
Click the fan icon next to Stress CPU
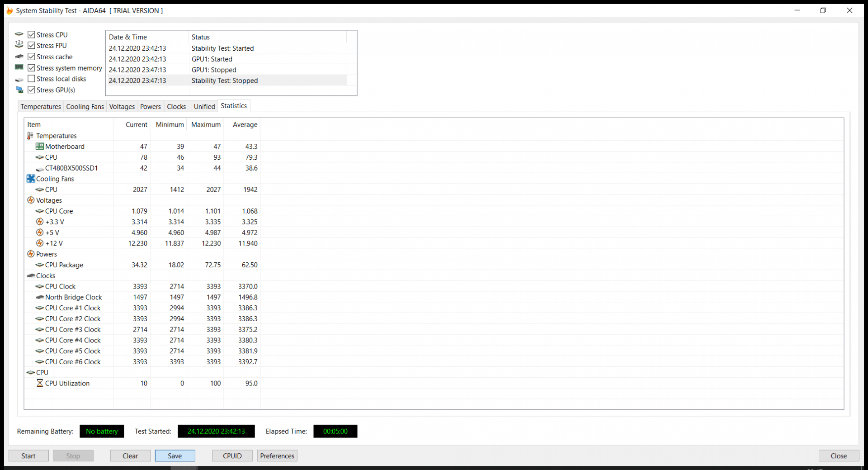(19, 34)
